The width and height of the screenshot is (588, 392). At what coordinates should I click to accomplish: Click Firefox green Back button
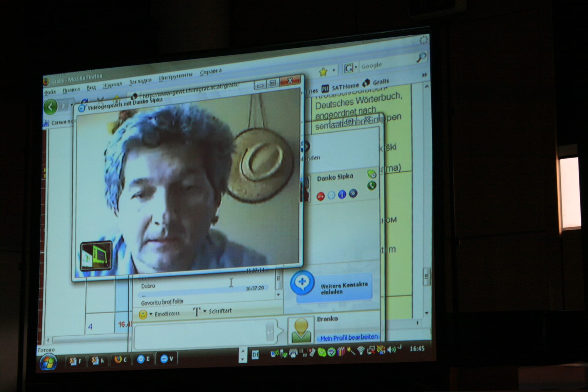50,107
